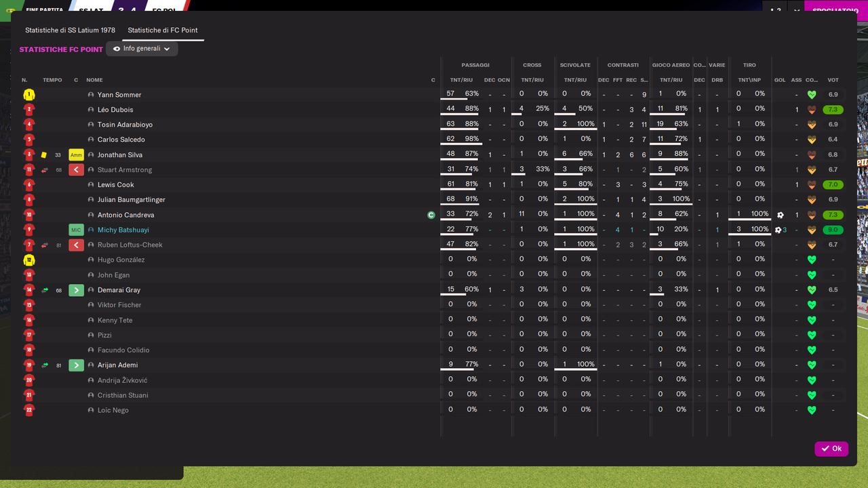Image resolution: width=868 pixels, height=488 pixels.
Task: Click Jonathan Silva's Amm booking badge
Action: (x=76, y=155)
